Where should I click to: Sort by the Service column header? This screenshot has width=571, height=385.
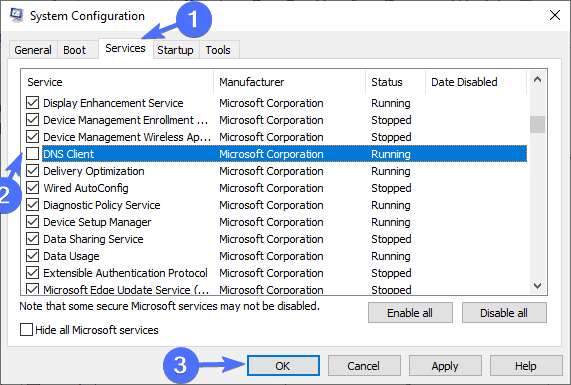117,82
